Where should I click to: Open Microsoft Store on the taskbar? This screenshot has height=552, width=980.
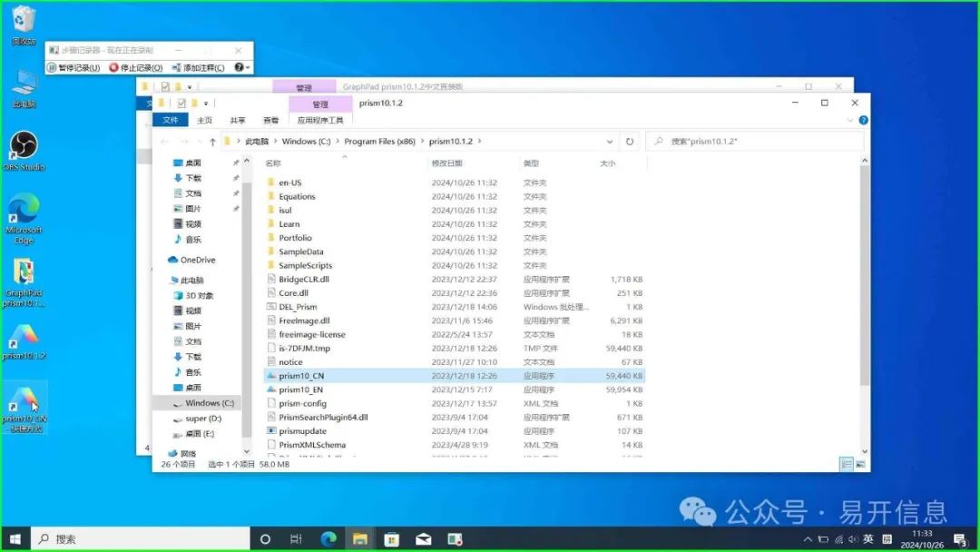pos(392,539)
